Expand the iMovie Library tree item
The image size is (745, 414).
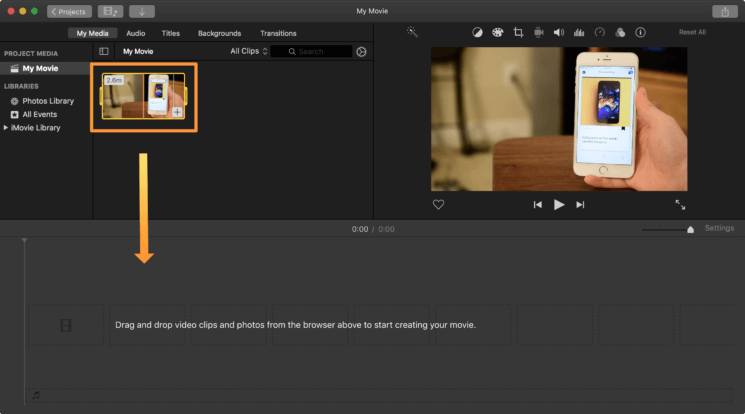point(6,128)
